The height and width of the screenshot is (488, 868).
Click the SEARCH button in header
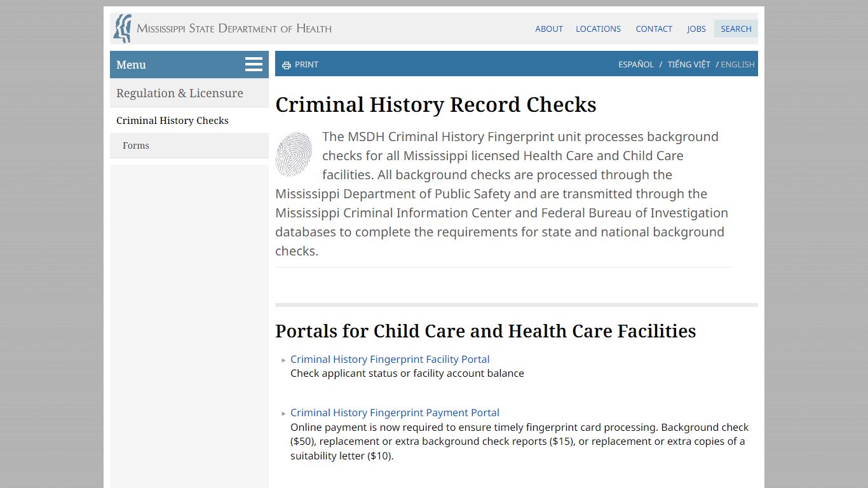736,29
